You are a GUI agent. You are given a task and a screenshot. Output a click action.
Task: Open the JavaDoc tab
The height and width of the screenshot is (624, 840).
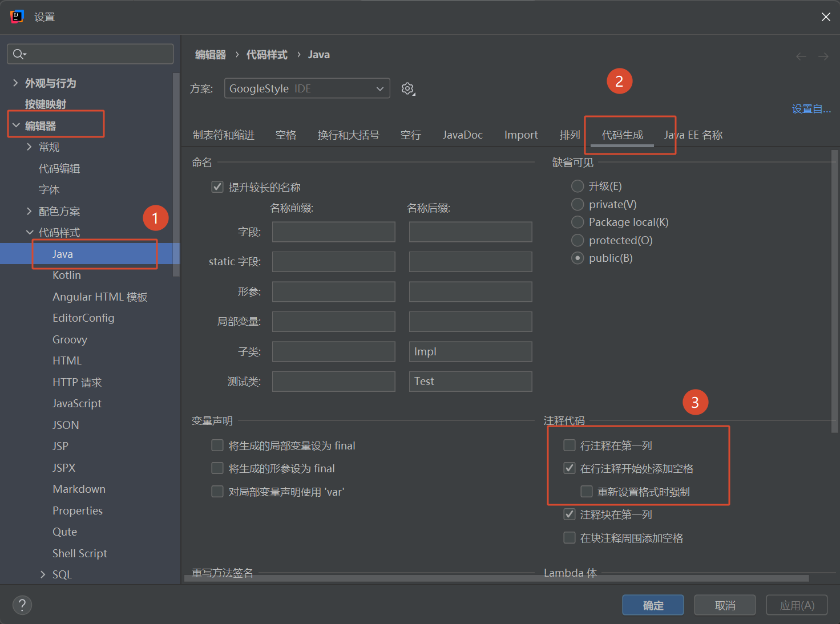coord(463,135)
